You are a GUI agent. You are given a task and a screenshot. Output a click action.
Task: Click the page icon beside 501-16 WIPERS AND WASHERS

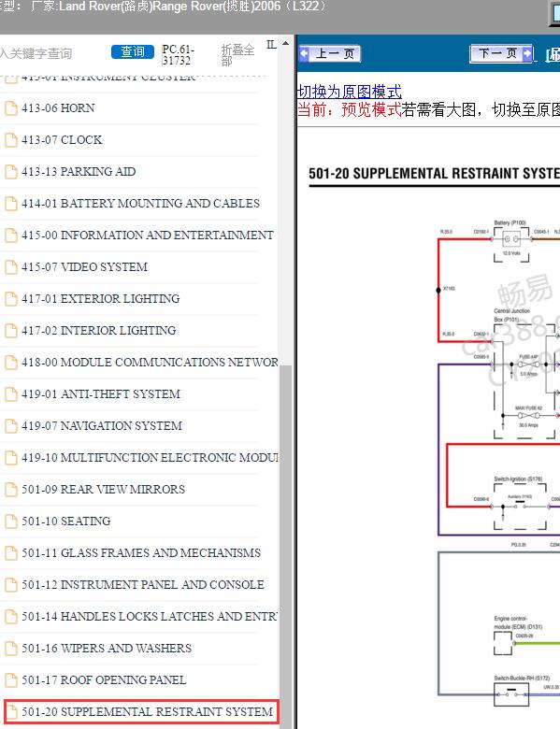[10, 649]
